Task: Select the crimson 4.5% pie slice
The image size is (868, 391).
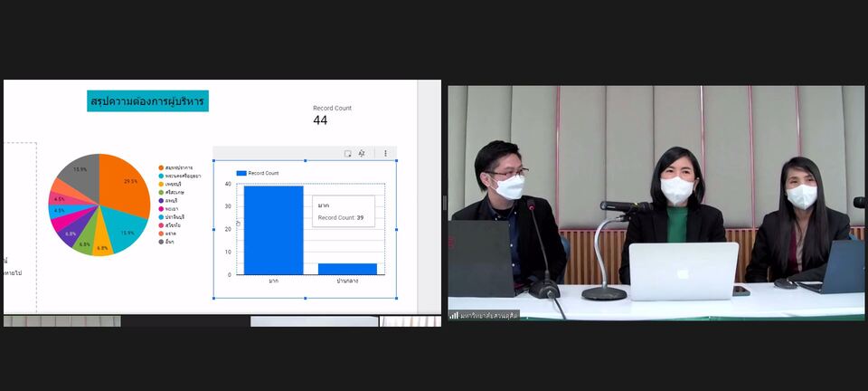Action: pos(62,200)
